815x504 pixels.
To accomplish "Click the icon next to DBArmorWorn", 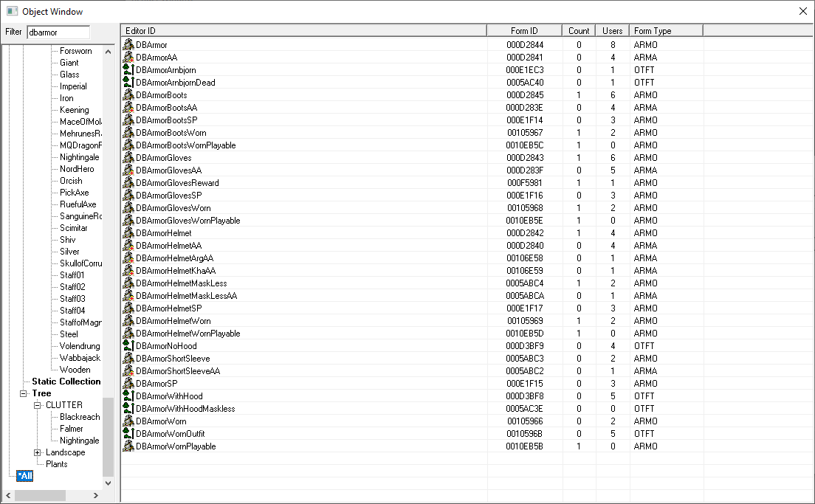I will pyautogui.click(x=128, y=421).
